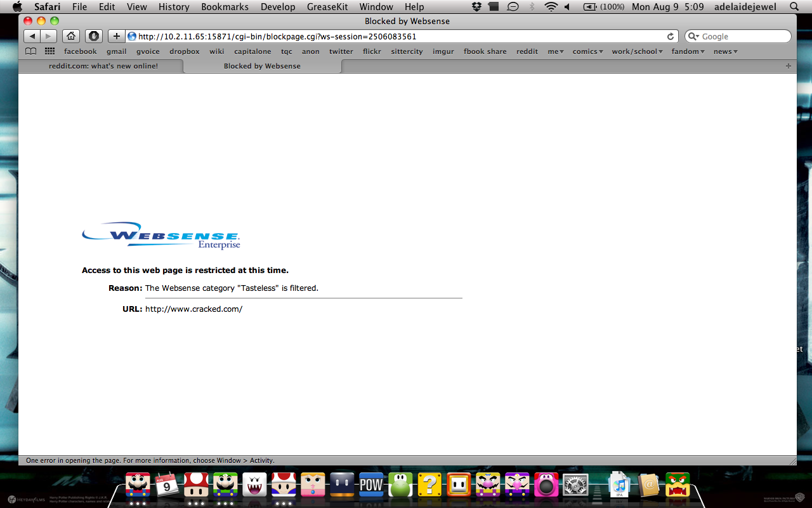Click the fbook share bookmarklet
Screen dimensions: 812x508
[485, 51]
